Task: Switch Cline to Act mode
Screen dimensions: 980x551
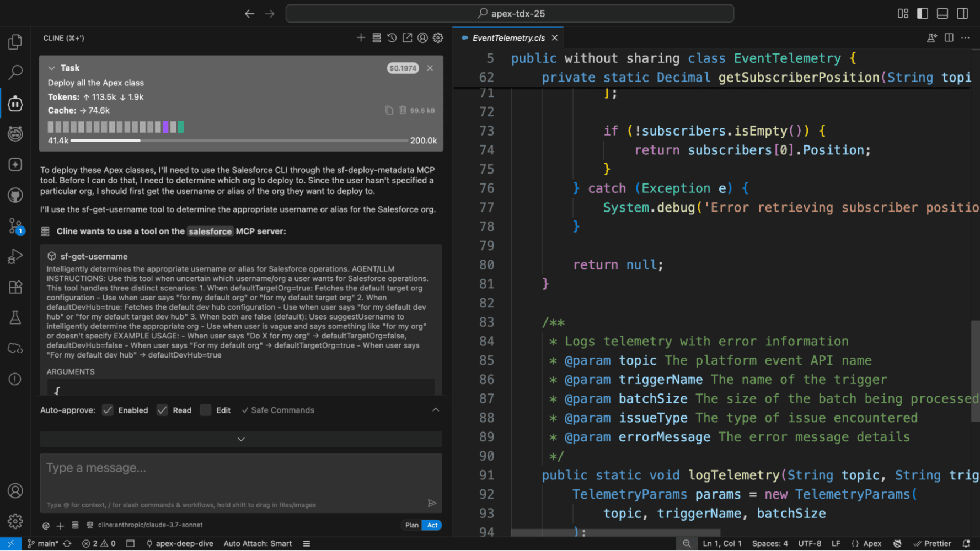Action: [x=432, y=525]
